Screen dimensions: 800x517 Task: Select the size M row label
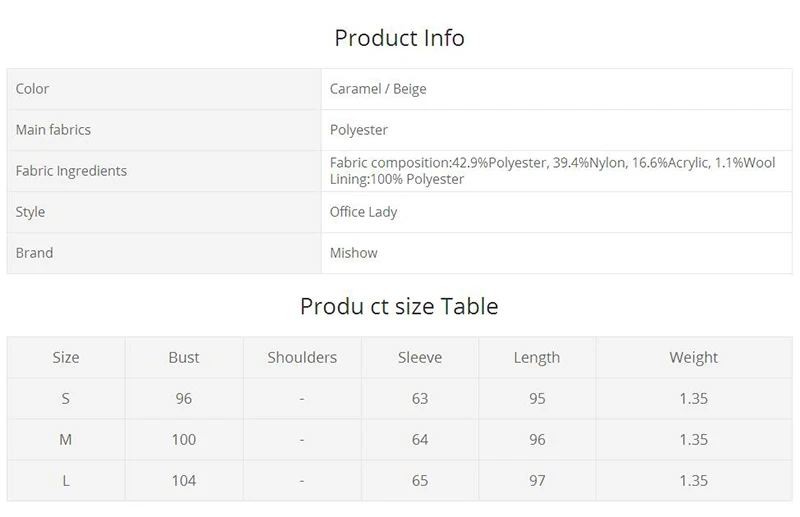[x=66, y=439]
